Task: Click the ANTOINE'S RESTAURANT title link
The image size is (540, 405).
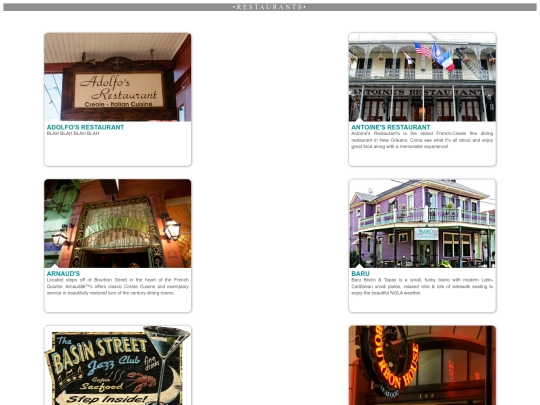Action: point(391,127)
